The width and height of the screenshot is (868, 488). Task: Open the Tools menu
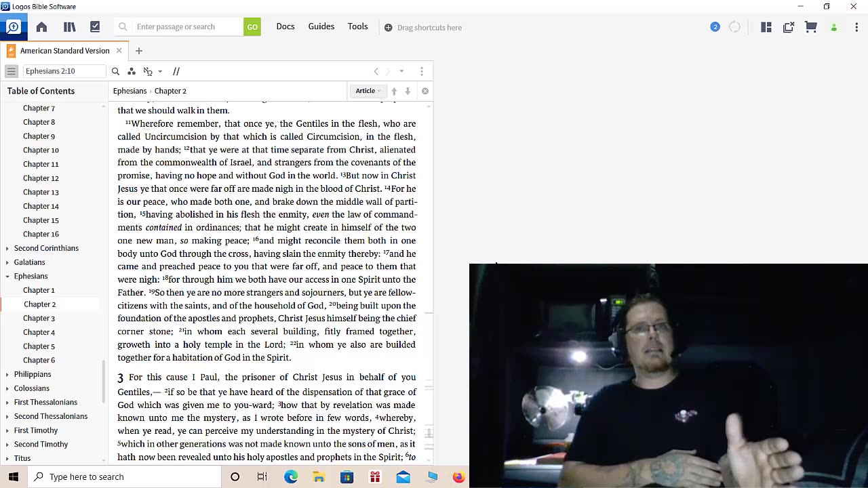pos(358,26)
